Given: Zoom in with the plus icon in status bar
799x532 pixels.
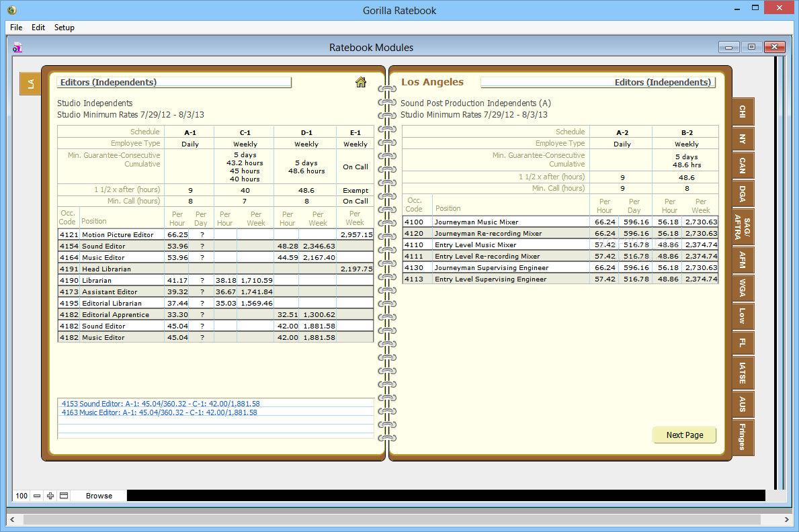Looking at the screenshot, I should pyautogui.click(x=50, y=496).
